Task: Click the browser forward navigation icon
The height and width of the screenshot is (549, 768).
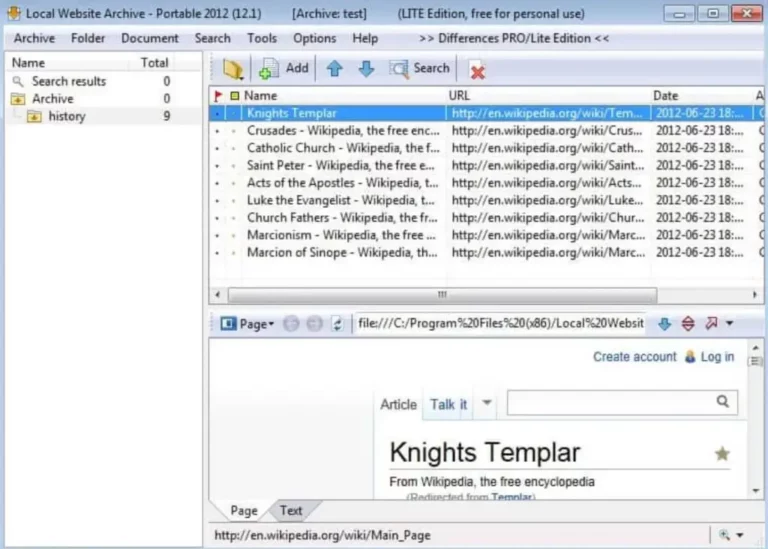Action: pos(314,324)
